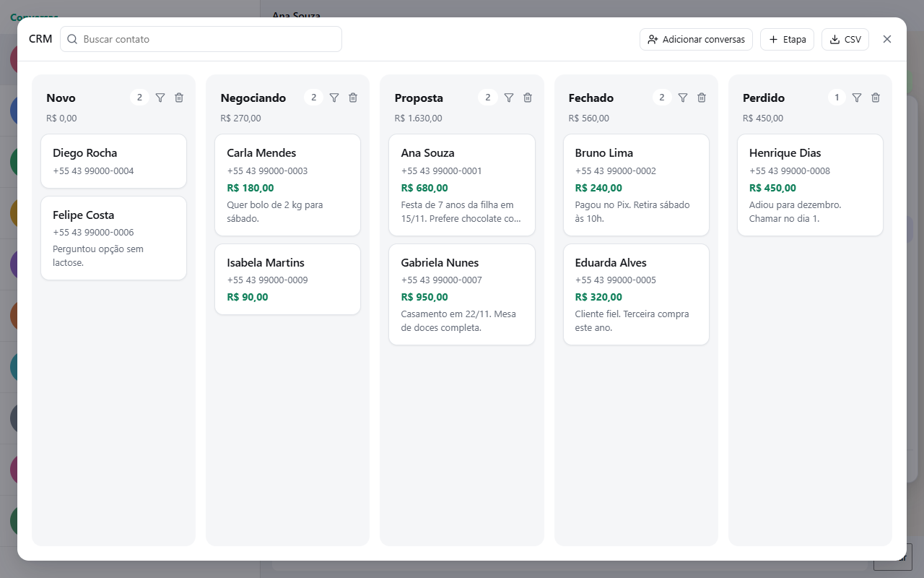Click the R$ 1.630,00 Proposta total

[419, 118]
